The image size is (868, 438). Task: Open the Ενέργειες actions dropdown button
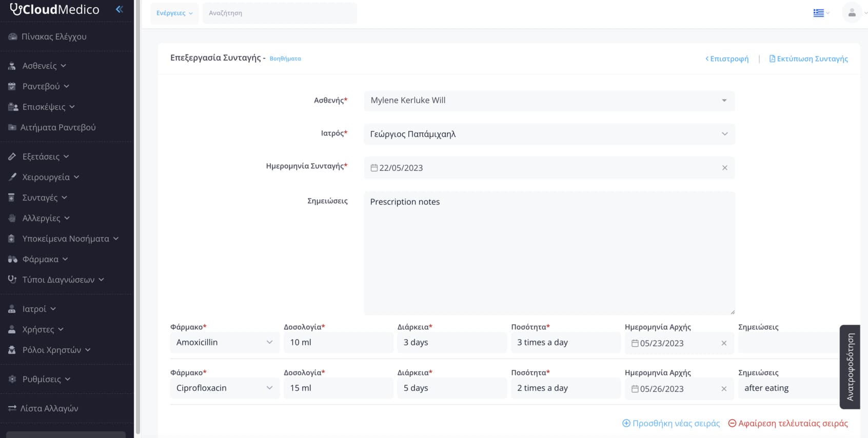[x=174, y=13]
